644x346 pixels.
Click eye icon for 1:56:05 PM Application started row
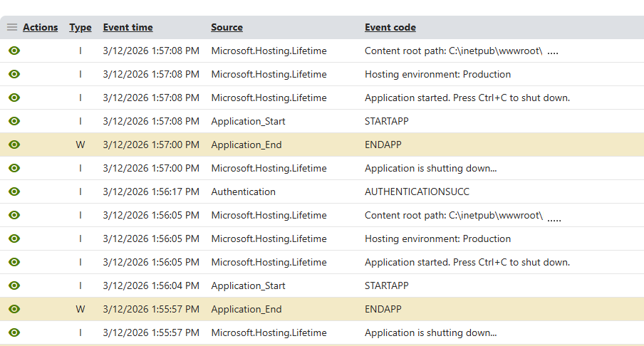pyautogui.click(x=14, y=262)
